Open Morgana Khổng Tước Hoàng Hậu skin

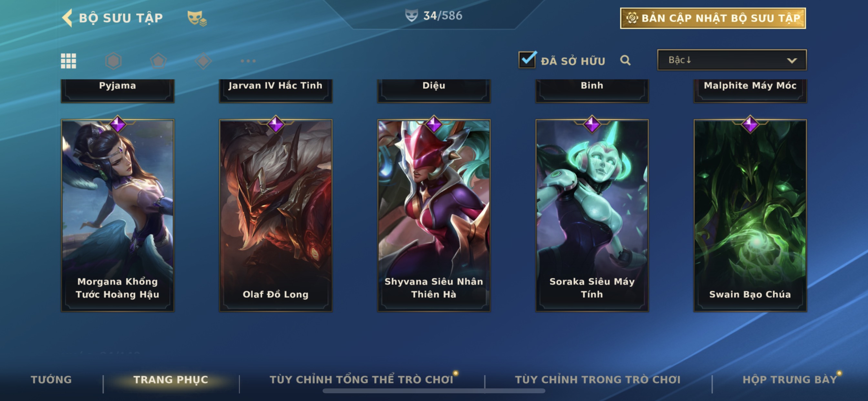[118, 215]
